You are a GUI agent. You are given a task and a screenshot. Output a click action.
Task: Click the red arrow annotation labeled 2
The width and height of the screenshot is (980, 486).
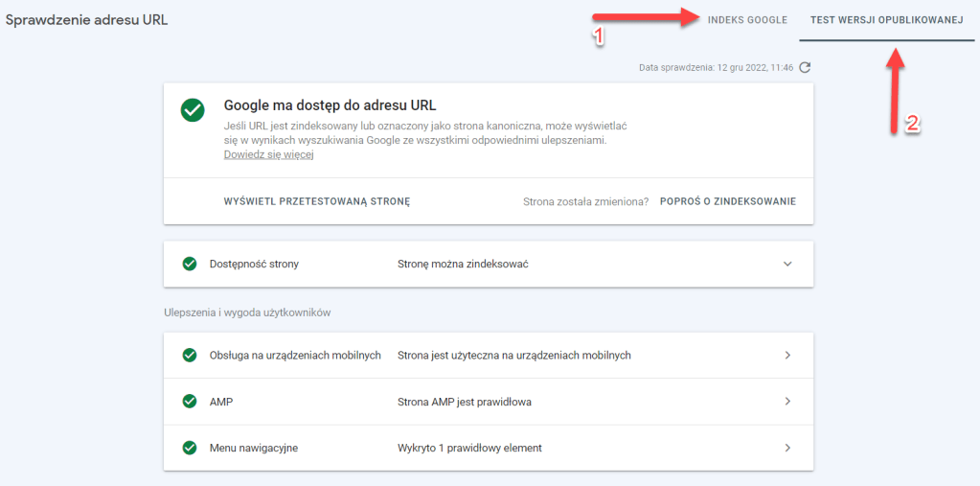(x=895, y=91)
